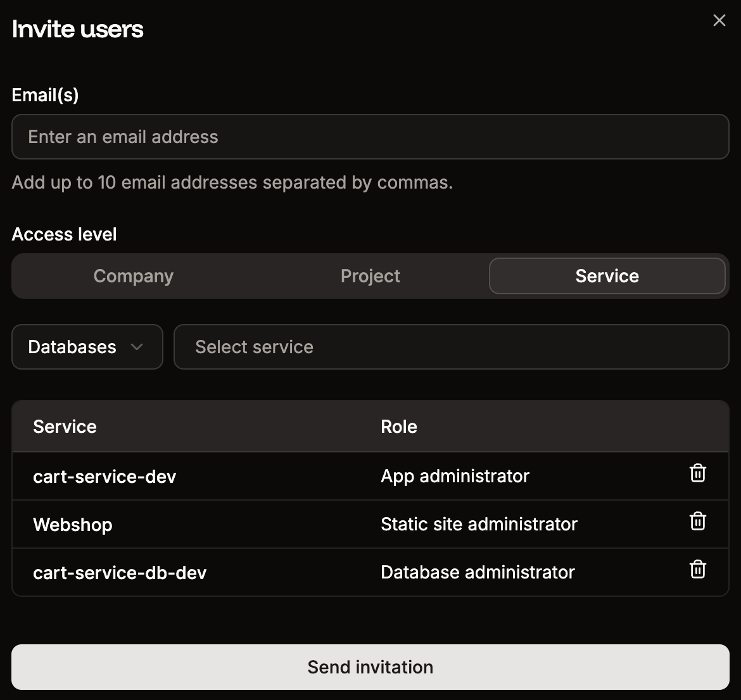Click the trash icon beside Static site administrator

pyautogui.click(x=697, y=521)
